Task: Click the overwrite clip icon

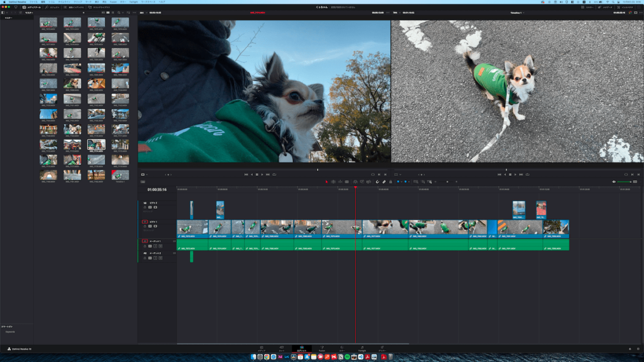Action: click(362, 182)
